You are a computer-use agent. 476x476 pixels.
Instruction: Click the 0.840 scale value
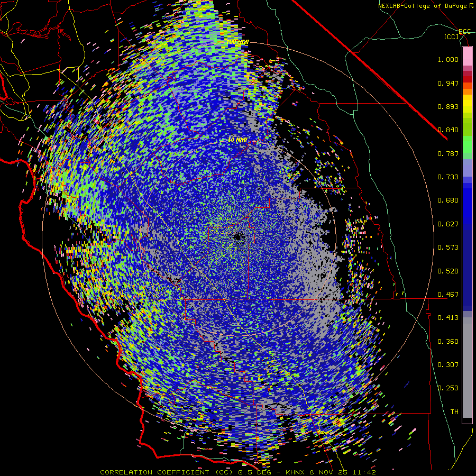[448, 130]
